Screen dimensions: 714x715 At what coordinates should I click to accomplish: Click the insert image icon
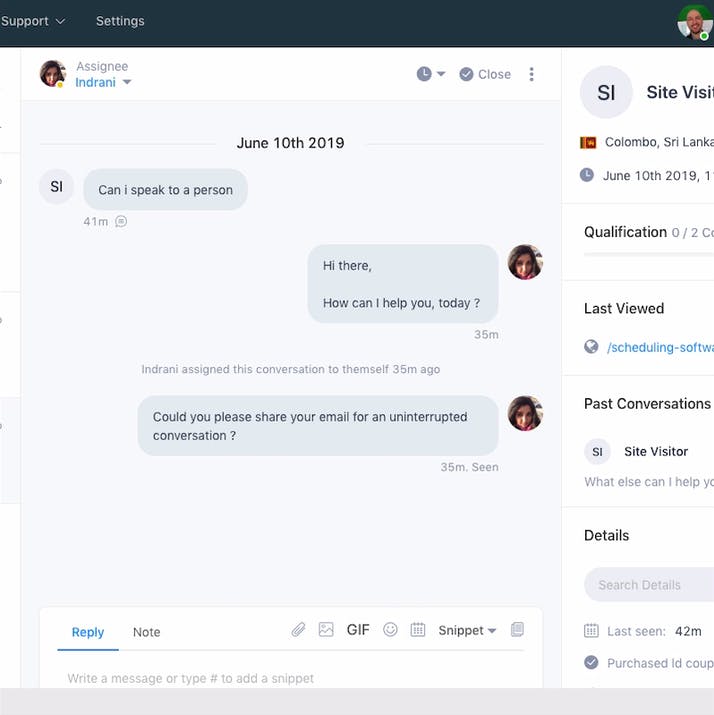pos(326,630)
